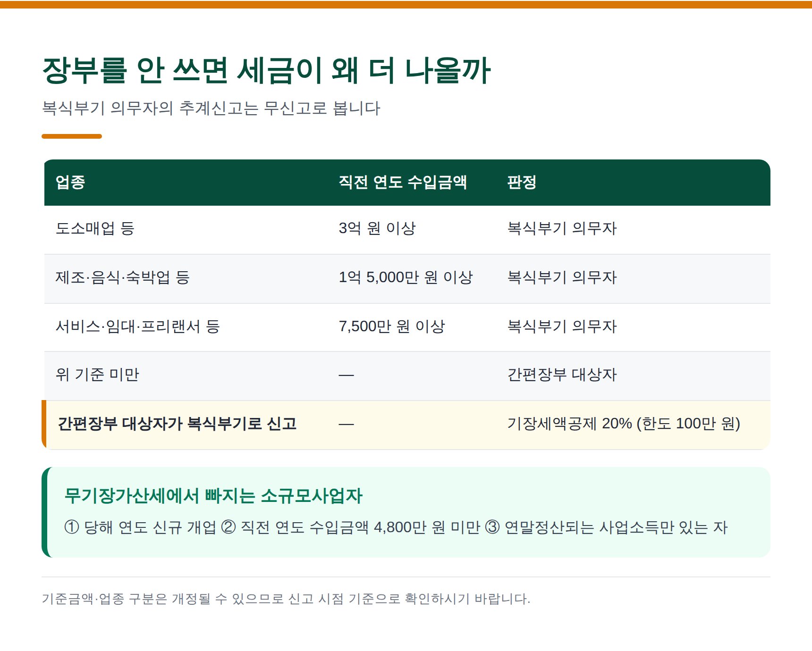Click the footnote '기준금액·업종 구분은 개정될 수 있으므로 신고 시점 기준으로 확인하시기 바랍니다.'
Image resolution: width=812 pixels, height=651 pixels.
pos(286,599)
